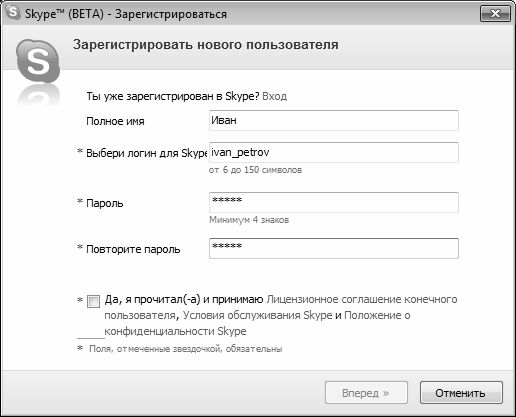Focus the Полное имя field containing Иван

334,120
